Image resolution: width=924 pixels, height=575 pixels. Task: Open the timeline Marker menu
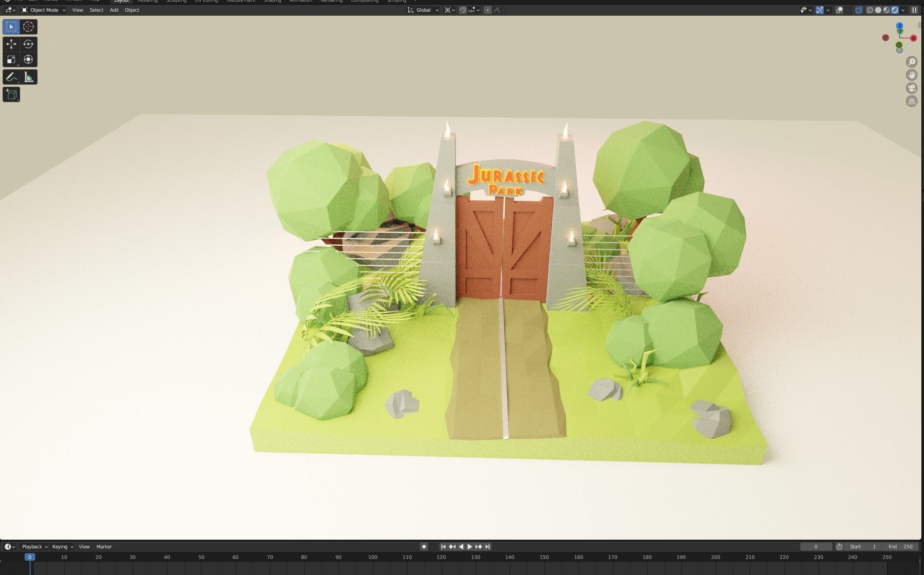click(x=104, y=547)
